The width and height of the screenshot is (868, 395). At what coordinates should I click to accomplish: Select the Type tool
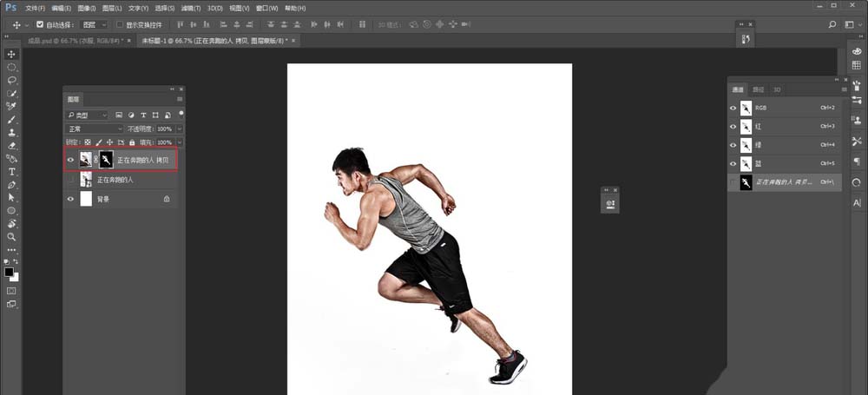click(11, 172)
